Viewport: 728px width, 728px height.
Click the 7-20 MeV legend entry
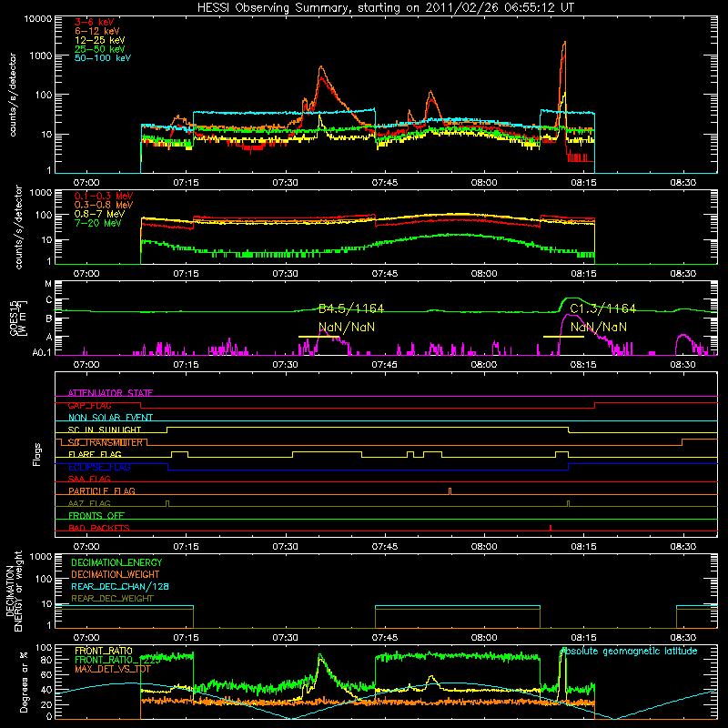pos(98,223)
